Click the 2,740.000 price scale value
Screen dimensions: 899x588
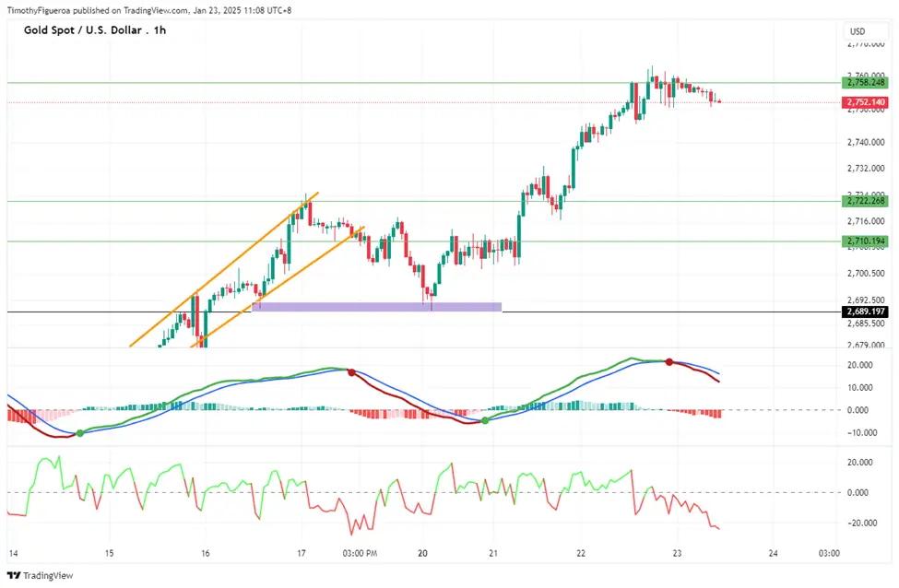[866, 142]
